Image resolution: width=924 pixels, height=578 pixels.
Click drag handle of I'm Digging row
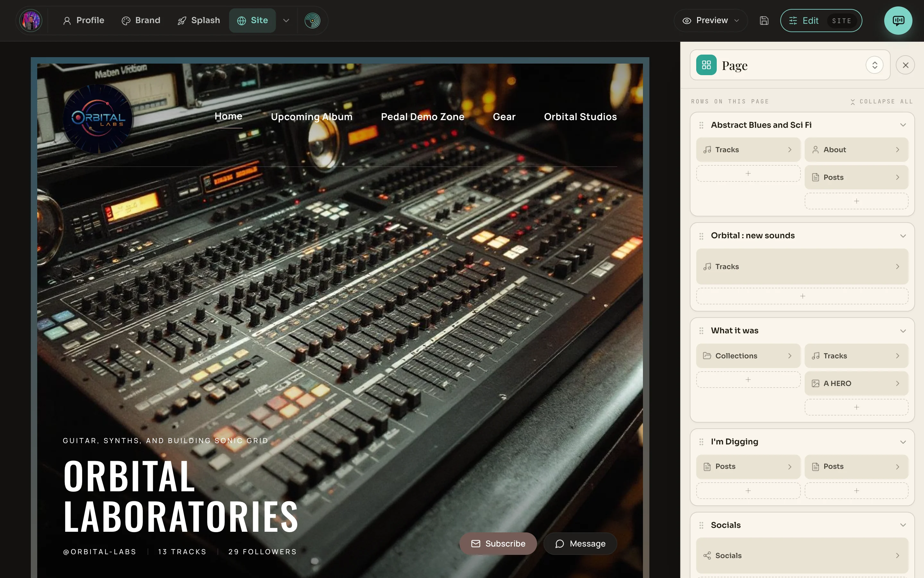701,442
